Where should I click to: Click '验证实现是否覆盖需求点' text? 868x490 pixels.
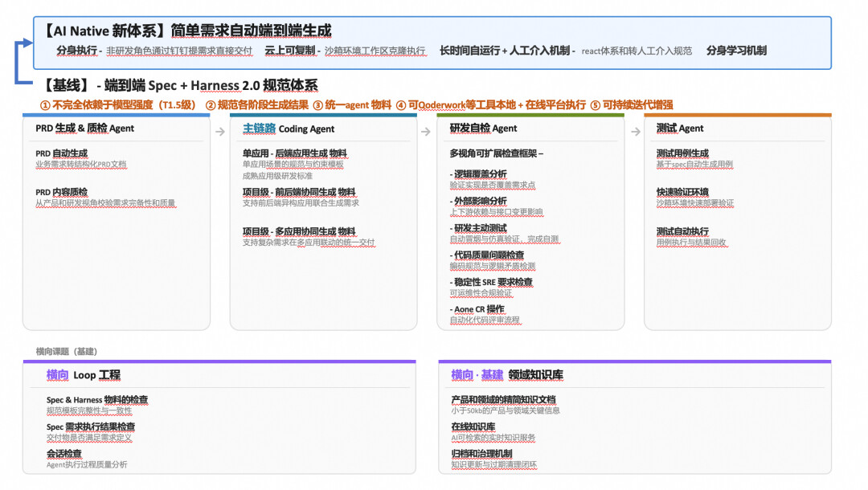[x=492, y=185]
